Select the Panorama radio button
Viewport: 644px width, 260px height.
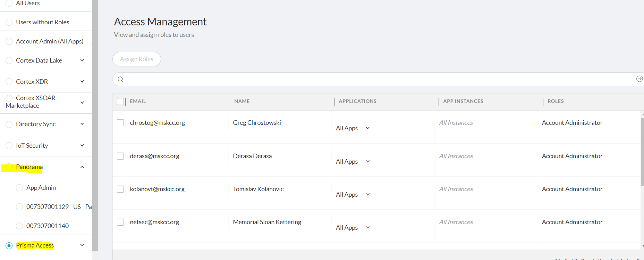point(9,167)
